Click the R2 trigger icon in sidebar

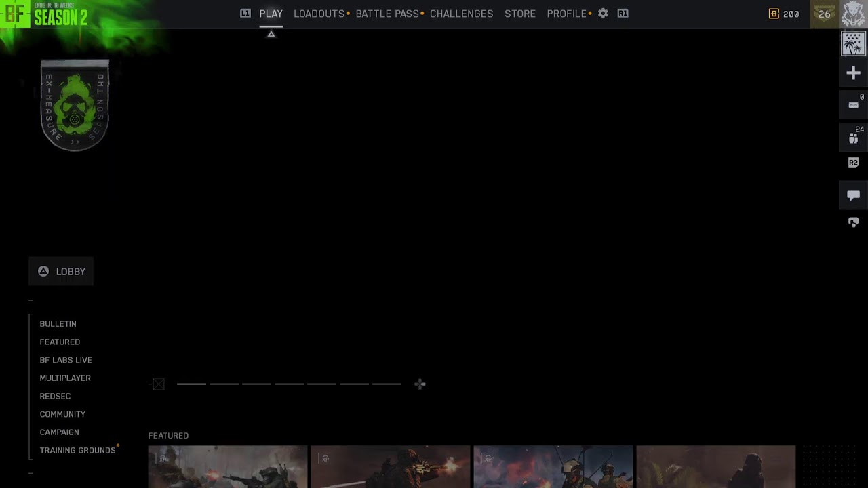click(x=853, y=163)
